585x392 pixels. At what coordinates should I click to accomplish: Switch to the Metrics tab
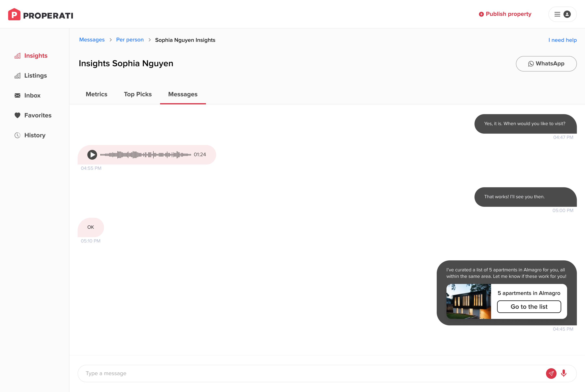click(x=96, y=94)
